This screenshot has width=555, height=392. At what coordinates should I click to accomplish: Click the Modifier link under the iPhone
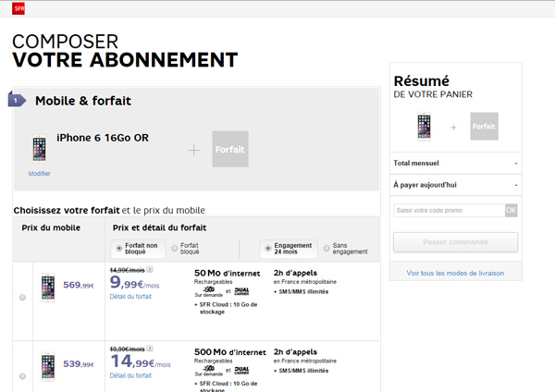pyautogui.click(x=39, y=174)
